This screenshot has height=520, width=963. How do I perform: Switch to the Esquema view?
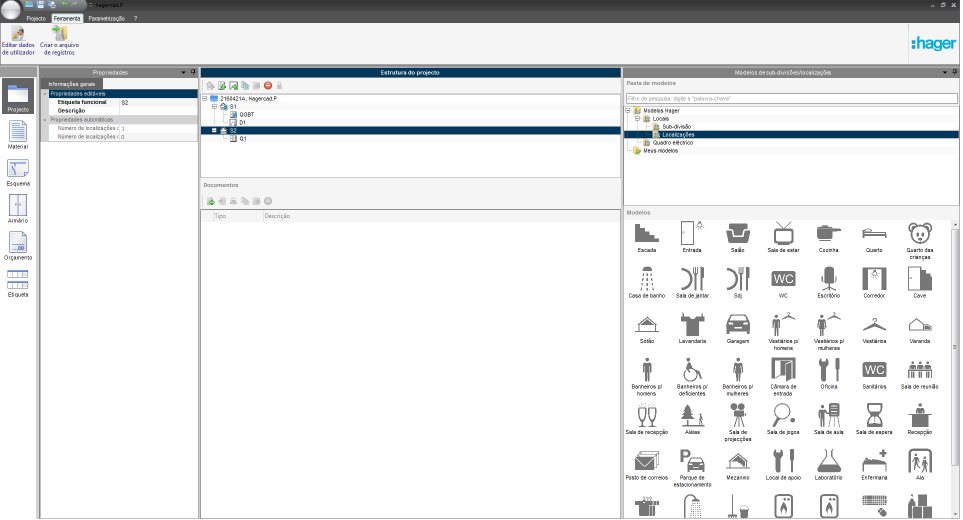[x=18, y=172]
